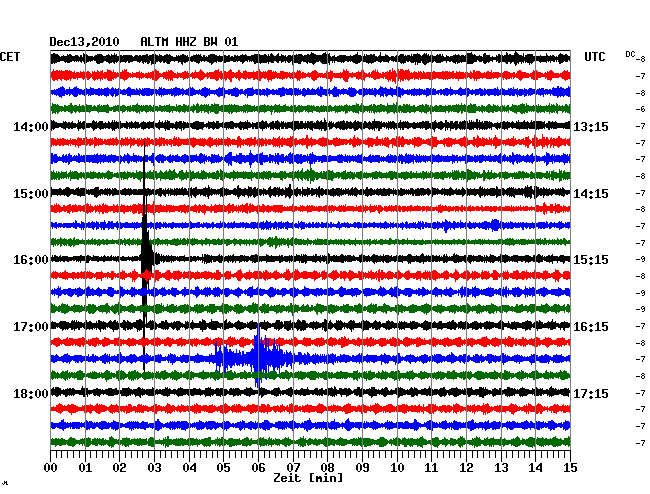Click the "Zeit [min]" axis title
Screen dimensions: 650x494
tap(308, 478)
